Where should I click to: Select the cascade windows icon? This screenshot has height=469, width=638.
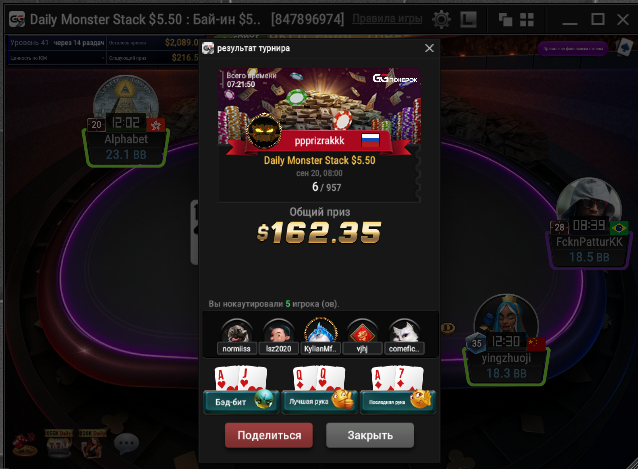(x=505, y=19)
